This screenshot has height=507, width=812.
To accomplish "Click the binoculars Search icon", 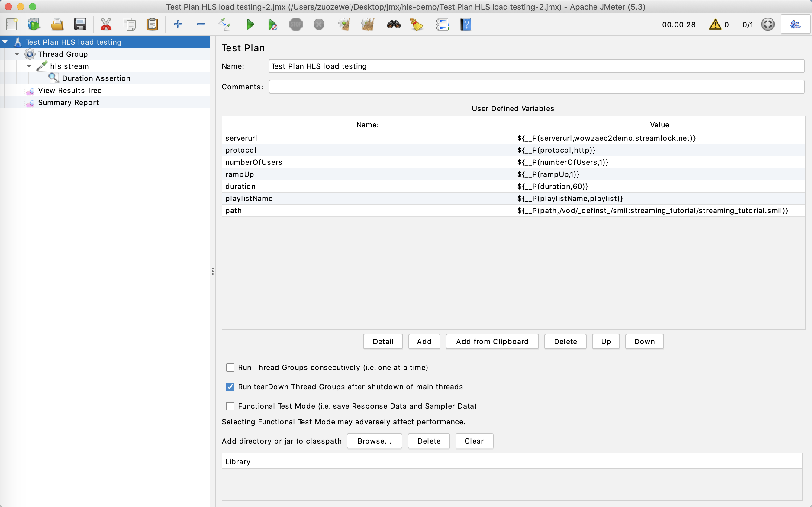I will pyautogui.click(x=394, y=24).
